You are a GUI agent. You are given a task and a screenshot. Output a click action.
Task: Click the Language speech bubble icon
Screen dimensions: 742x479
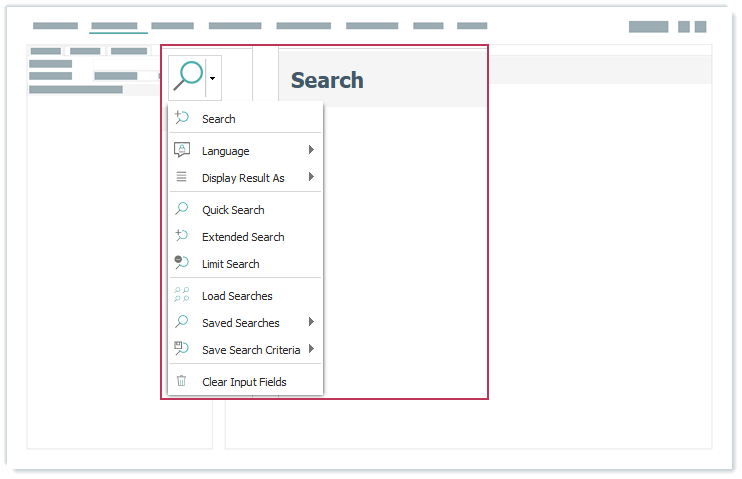pyautogui.click(x=182, y=150)
